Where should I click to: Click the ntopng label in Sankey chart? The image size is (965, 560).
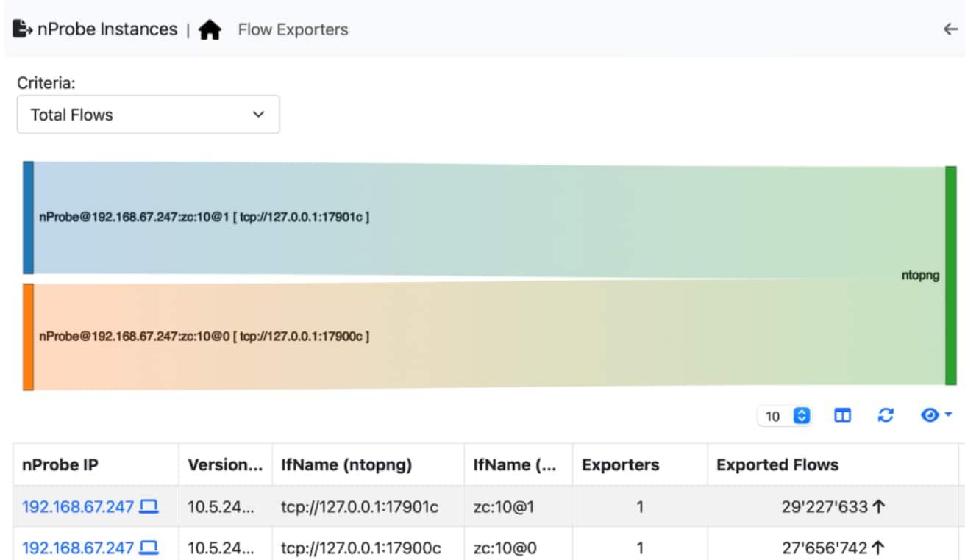[921, 276]
